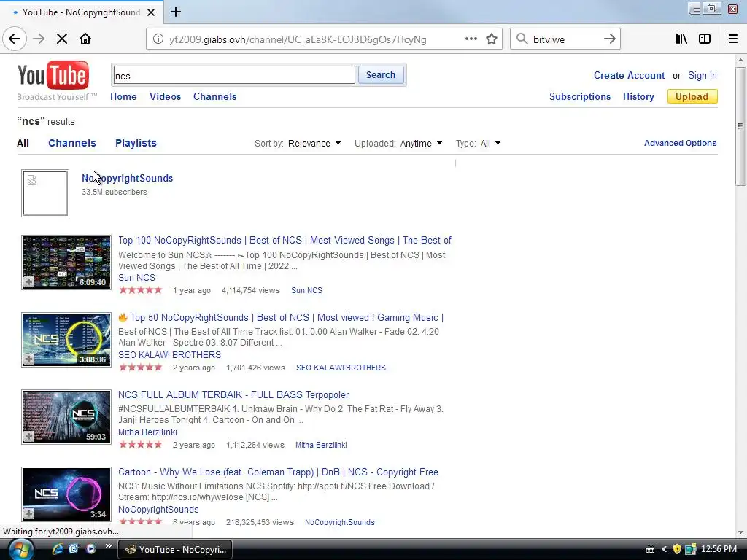Switch to the Playlists results tab
This screenshot has height=560, width=747.
136,144
